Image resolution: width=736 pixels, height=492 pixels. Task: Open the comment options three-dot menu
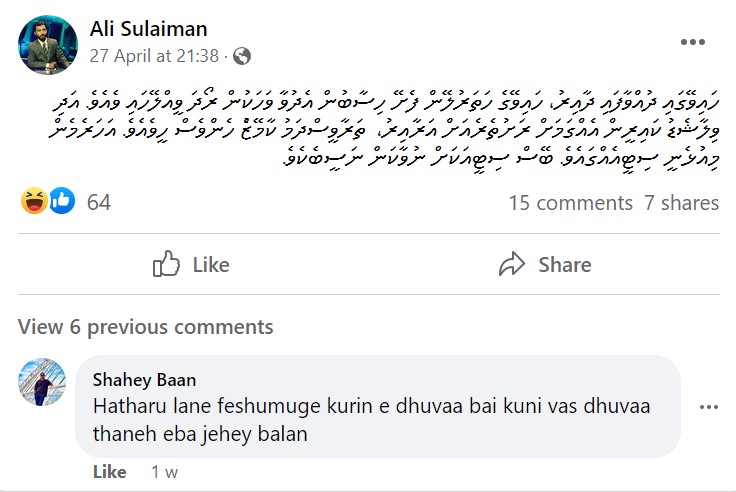(x=708, y=408)
